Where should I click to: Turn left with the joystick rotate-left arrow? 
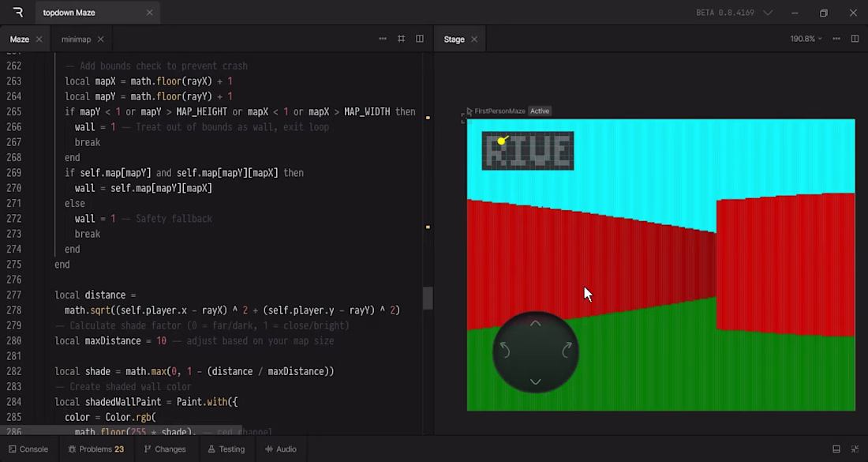click(x=505, y=350)
